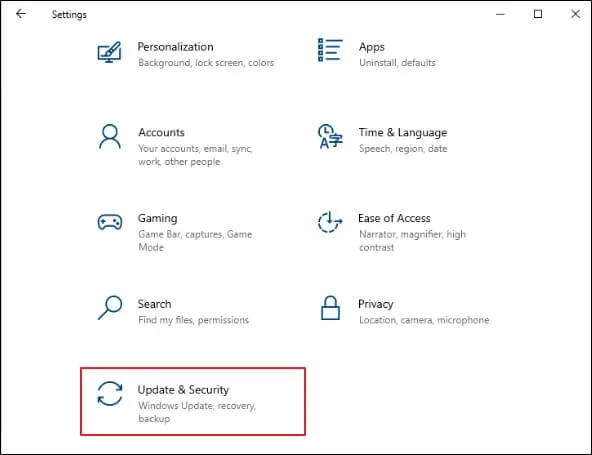The image size is (592, 455).
Task: Click the Settings window title text
Action: click(69, 14)
